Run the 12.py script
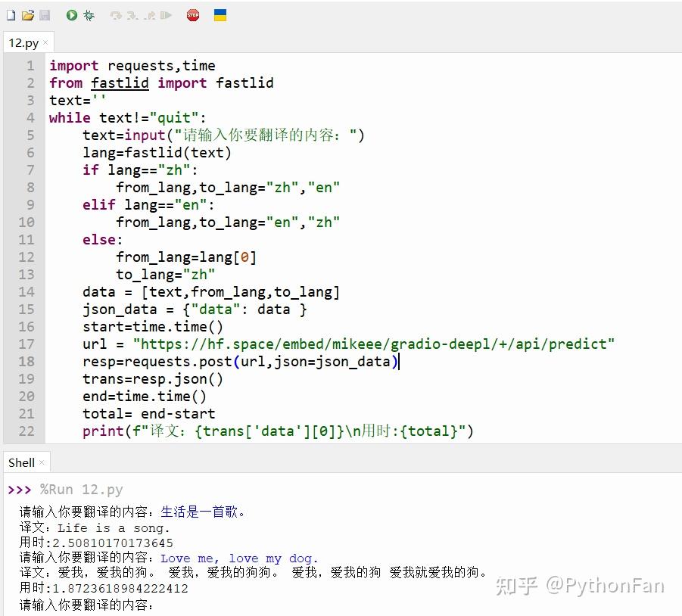Screen dimensions: 682x616 72,14
